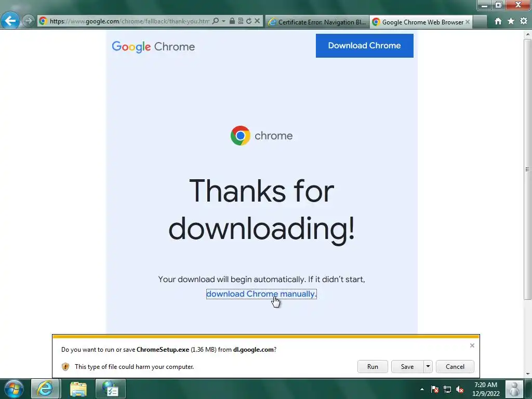The width and height of the screenshot is (532, 399).
Task: Open the Home page icon
Action: coord(498,21)
